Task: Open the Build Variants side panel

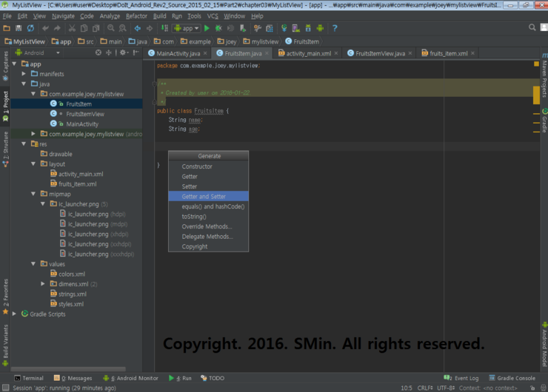Action: (5, 345)
